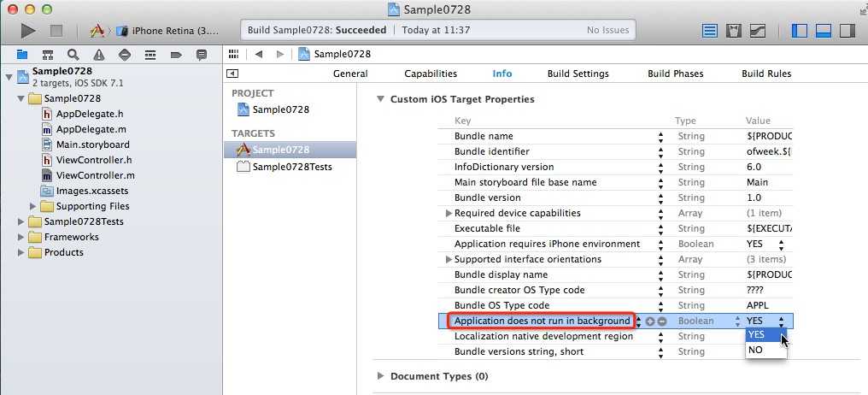Open the Build Phases tab

coord(676,74)
